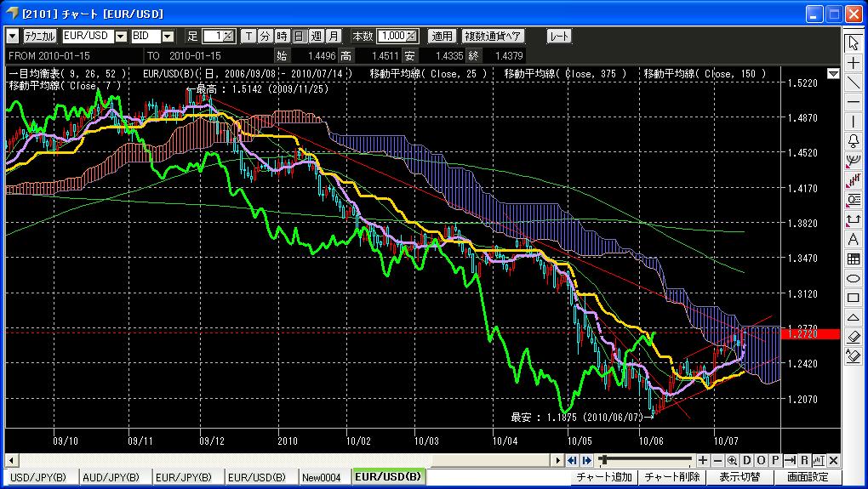Select the active green EUR/USD(B) tab
Image resolution: width=868 pixels, height=489 pixels.
coord(388,477)
